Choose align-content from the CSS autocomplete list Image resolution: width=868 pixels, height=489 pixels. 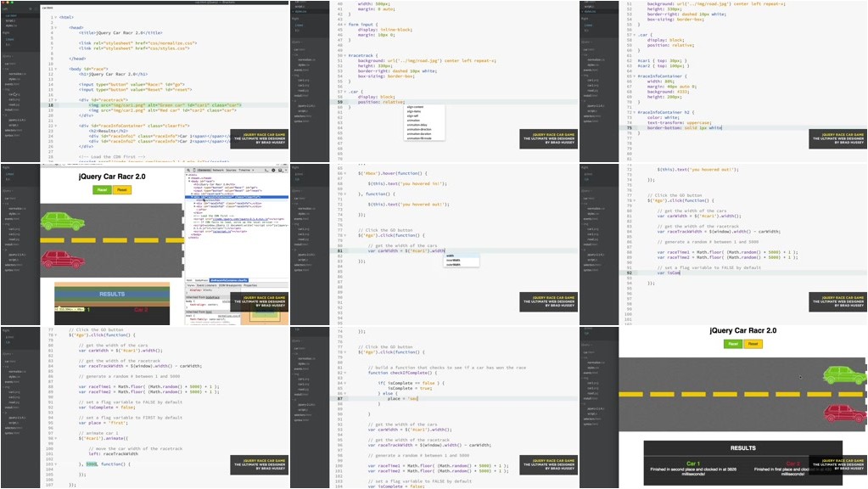point(415,107)
